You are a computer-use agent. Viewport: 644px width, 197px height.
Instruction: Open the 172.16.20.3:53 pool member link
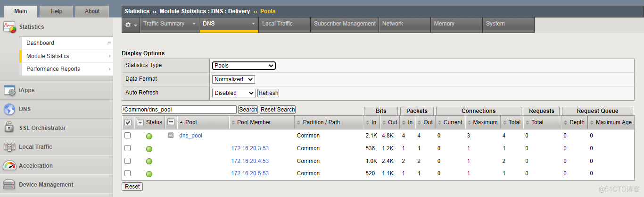250,148
